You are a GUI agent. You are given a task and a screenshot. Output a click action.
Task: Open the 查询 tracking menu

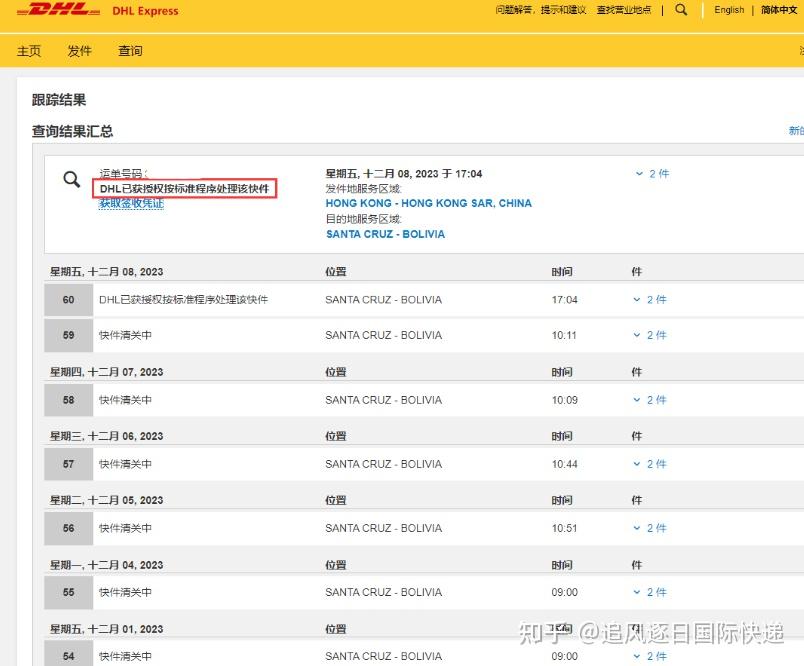tap(130, 51)
